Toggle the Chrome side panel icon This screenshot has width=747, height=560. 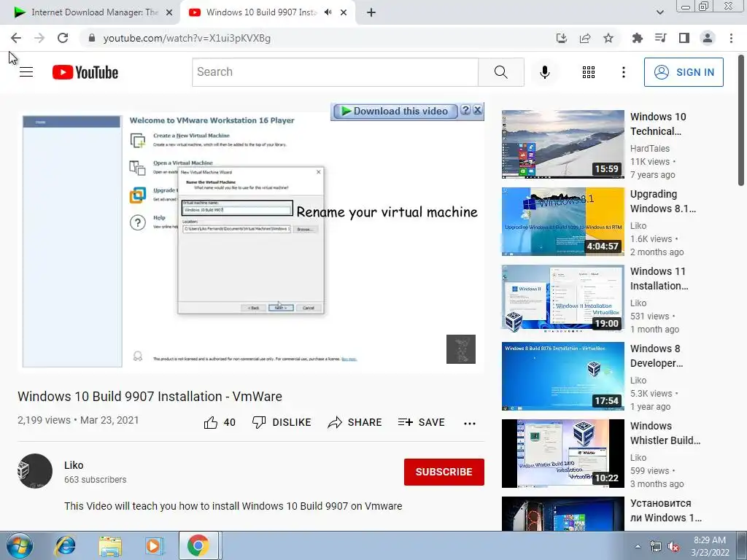684,38
